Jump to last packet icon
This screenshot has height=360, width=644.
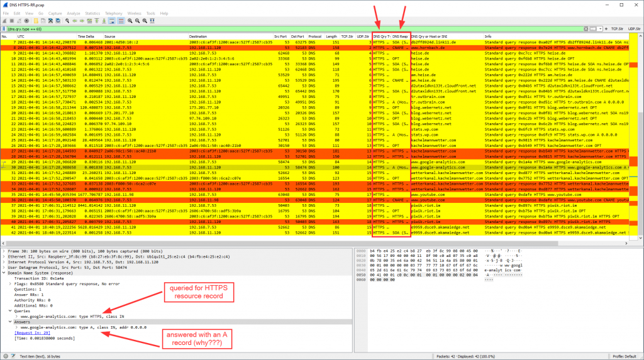[104, 21]
